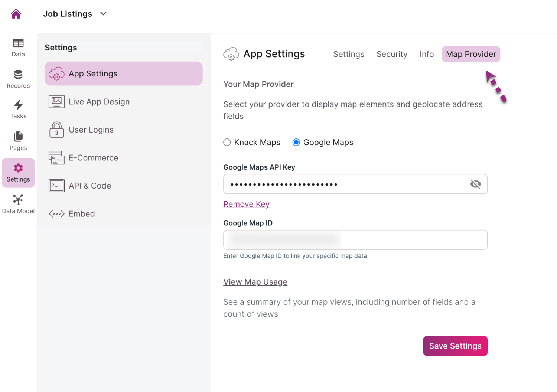
Task: Open the Data Model view
Action: (18, 204)
